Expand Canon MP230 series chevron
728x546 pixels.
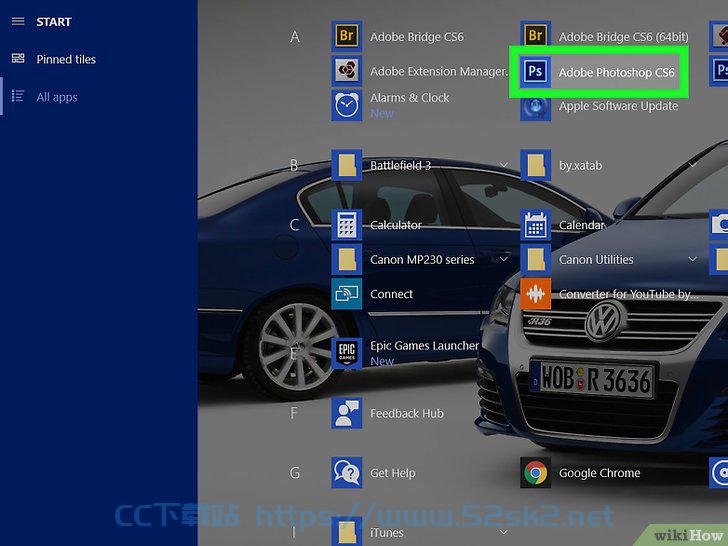coord(503,259)
